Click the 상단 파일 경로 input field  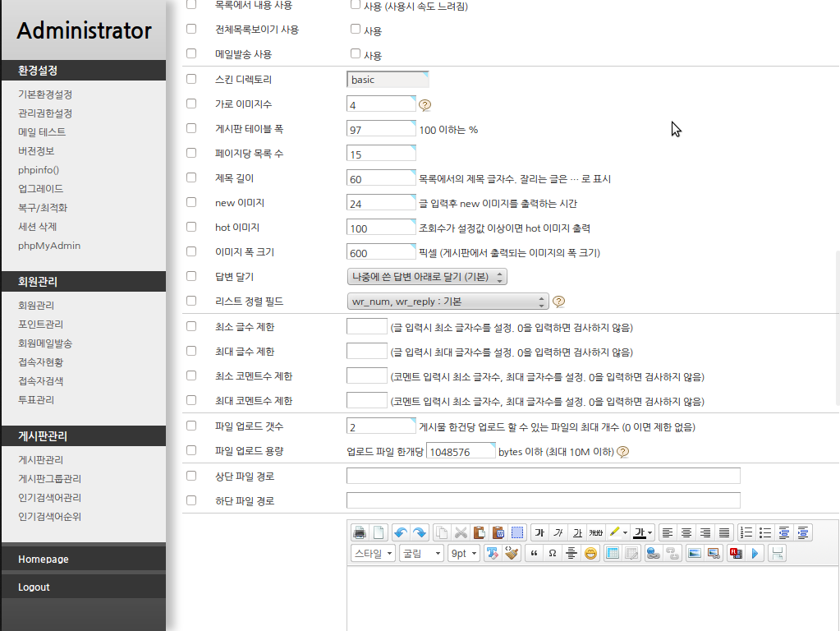(544, 476)
